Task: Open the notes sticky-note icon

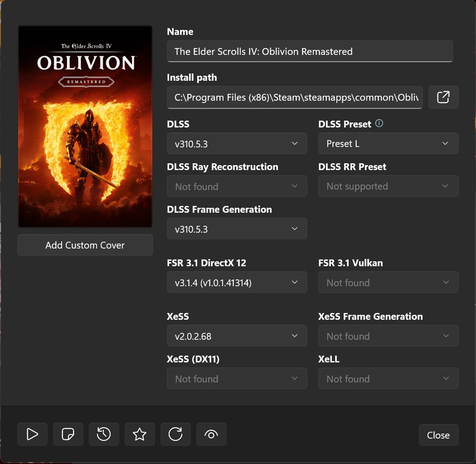Action: tap(68, 434)
